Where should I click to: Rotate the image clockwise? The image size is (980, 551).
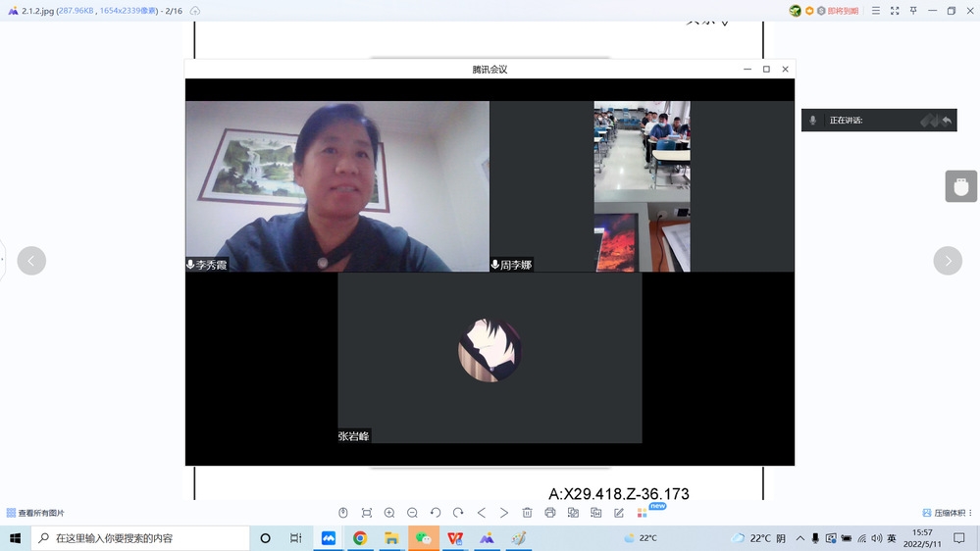(x=458, y=513)
